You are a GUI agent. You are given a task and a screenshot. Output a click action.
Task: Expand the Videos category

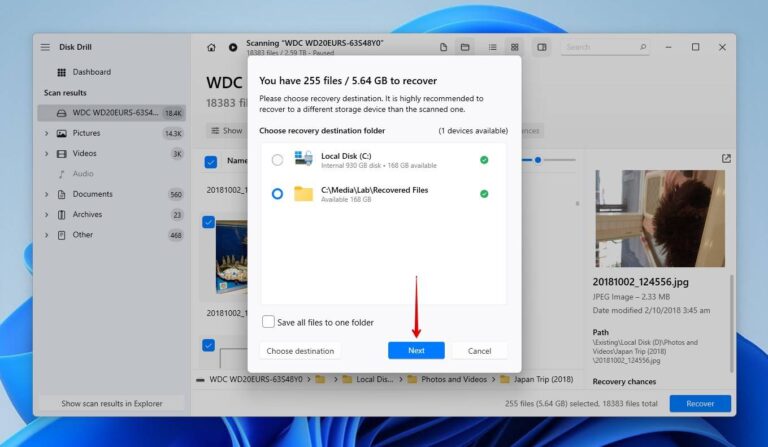tap(46, 154)
